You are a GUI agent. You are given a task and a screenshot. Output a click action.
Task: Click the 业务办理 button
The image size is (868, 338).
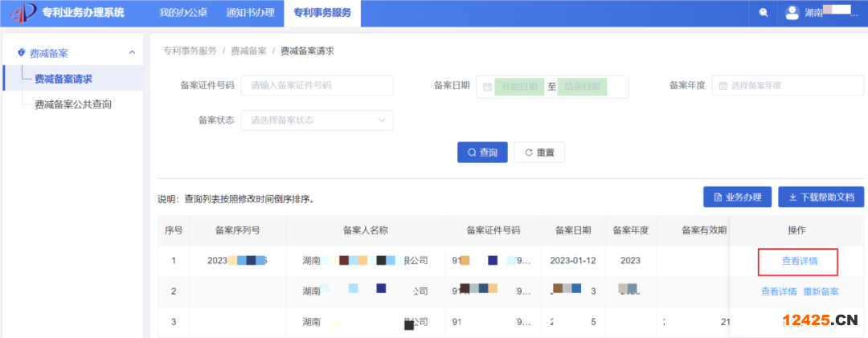(x=737, y=197)
